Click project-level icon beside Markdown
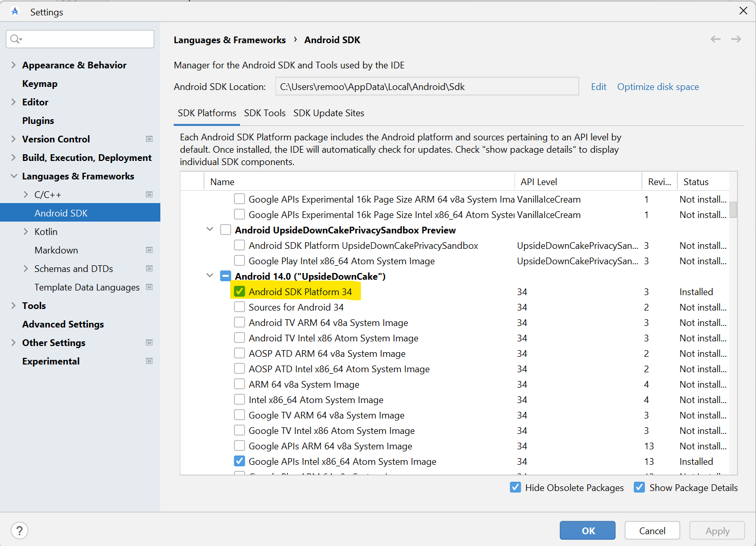This screenshot has width=756, height=546. (150, 250)
